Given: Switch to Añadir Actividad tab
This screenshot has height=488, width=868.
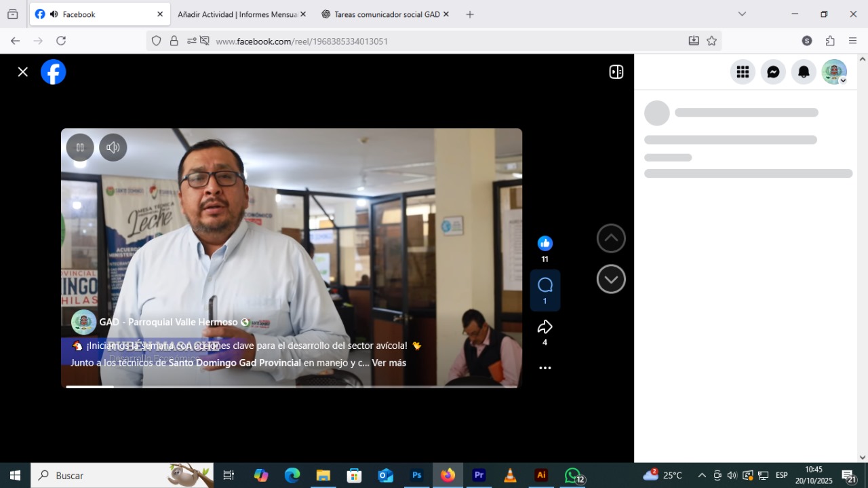Looking at the screenshot, I should click(x=237, y=14).
